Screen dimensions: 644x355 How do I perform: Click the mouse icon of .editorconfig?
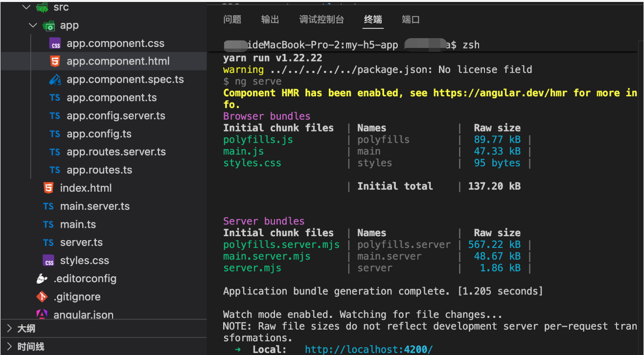coord(42,279)
